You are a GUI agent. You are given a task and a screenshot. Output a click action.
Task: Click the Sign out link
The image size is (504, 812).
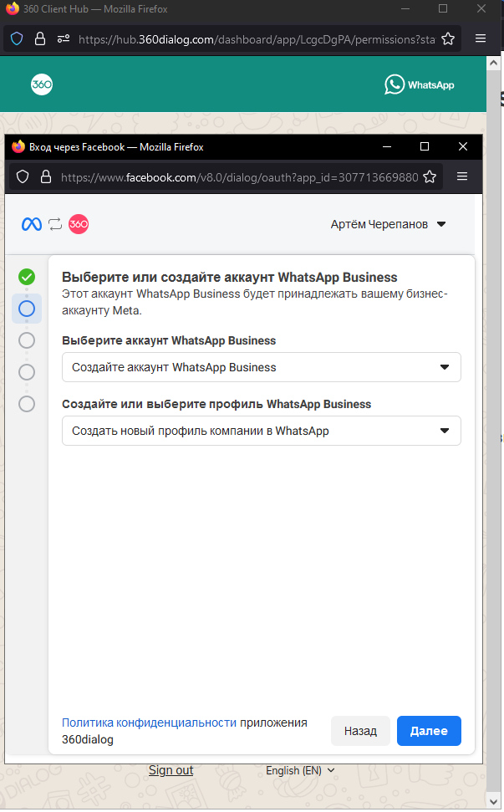point(171,770)
